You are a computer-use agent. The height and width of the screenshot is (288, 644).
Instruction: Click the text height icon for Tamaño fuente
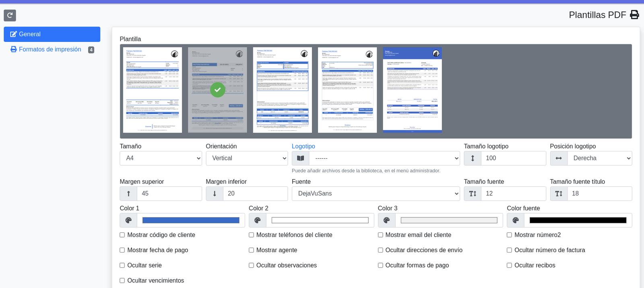pos(473,194)
